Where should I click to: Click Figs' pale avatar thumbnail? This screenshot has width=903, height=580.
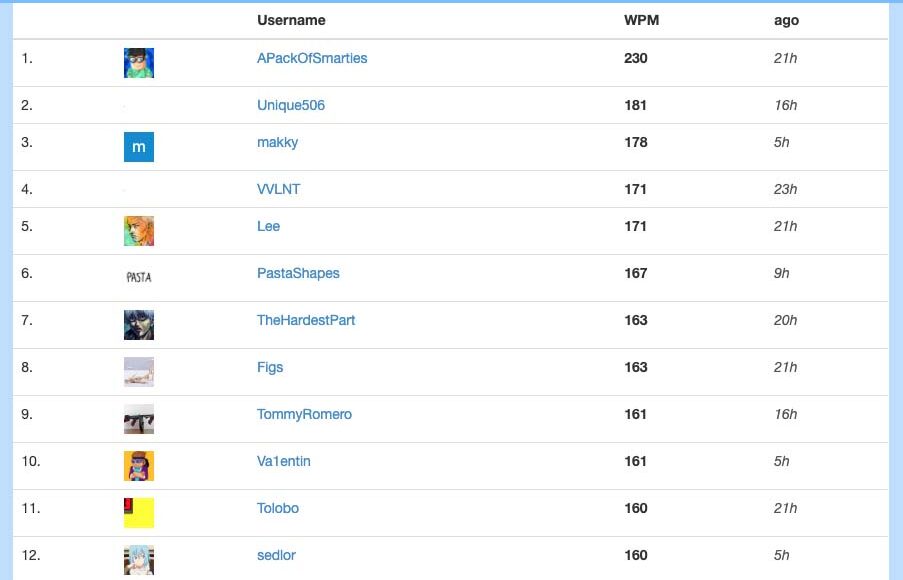[x=139, y=372]
